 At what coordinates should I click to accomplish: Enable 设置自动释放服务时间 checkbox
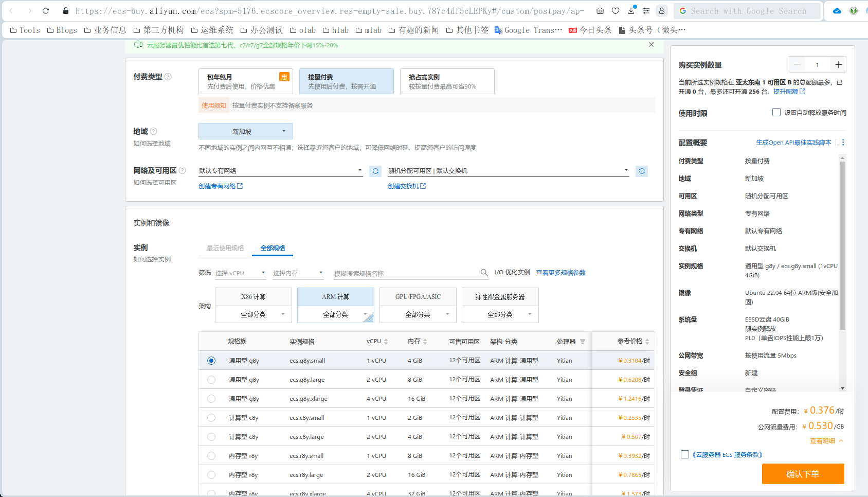coord(776,112)
